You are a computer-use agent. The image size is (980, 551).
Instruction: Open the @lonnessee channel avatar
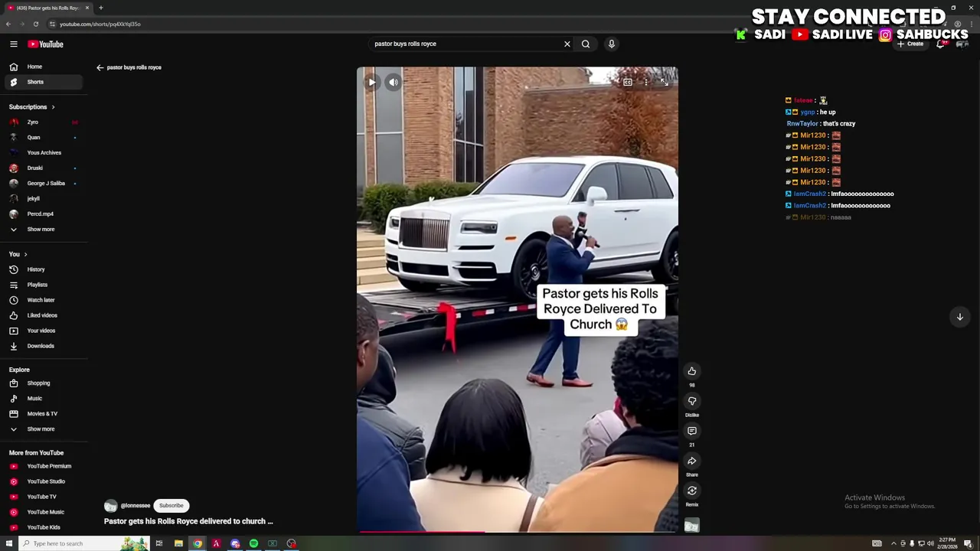click(111, 506)
